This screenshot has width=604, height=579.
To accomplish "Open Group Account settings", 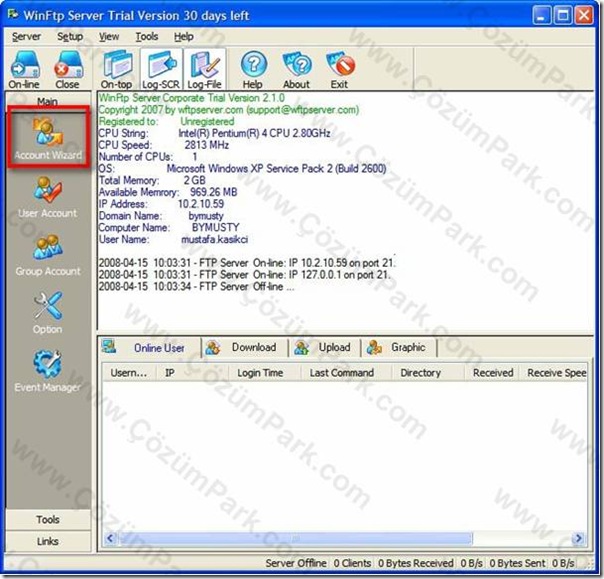I will pyautogui.click(x=48, y=255).
